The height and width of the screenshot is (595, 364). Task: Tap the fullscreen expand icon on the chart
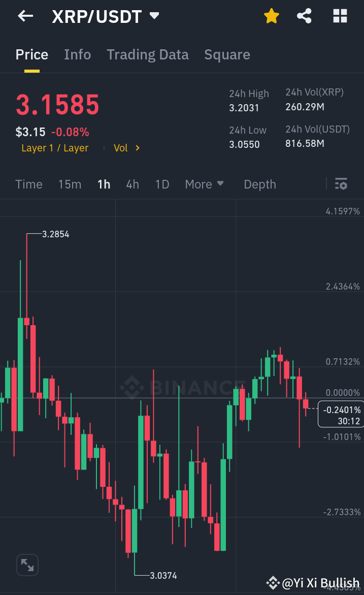point(27,565)
